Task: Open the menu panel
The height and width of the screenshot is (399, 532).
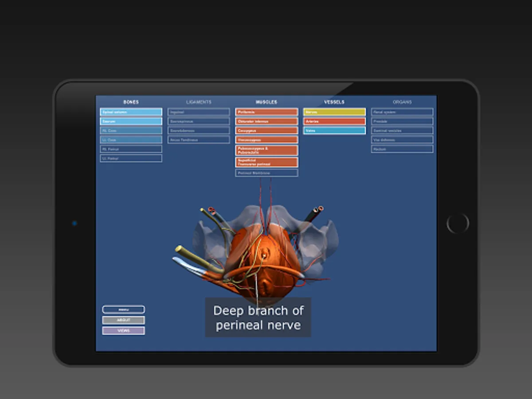Action: pos(123,309)
